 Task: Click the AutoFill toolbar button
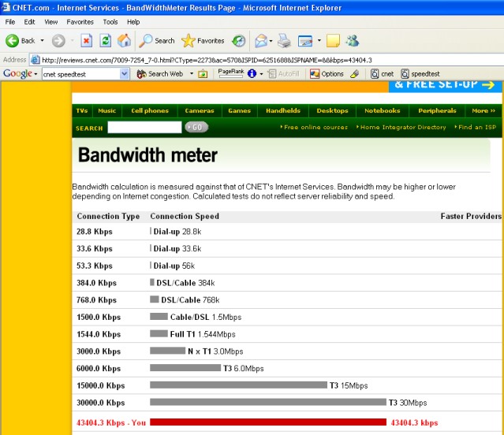pyautogui.click(x=284, y=74)
